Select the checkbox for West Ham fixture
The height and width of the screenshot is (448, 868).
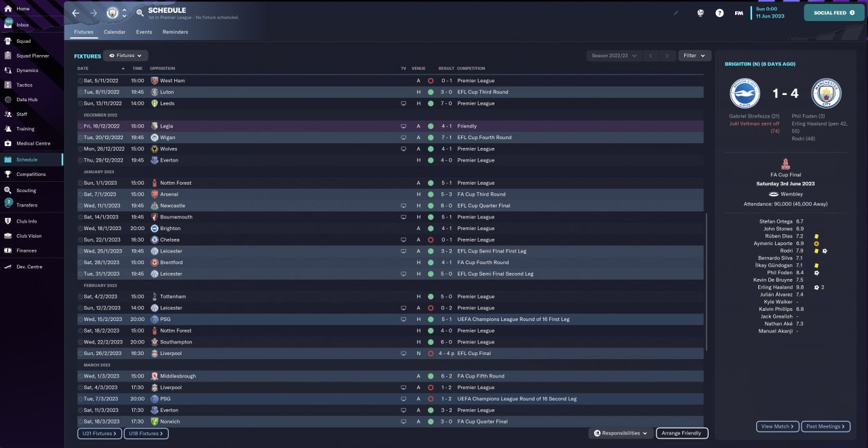[x=80, y=81]
